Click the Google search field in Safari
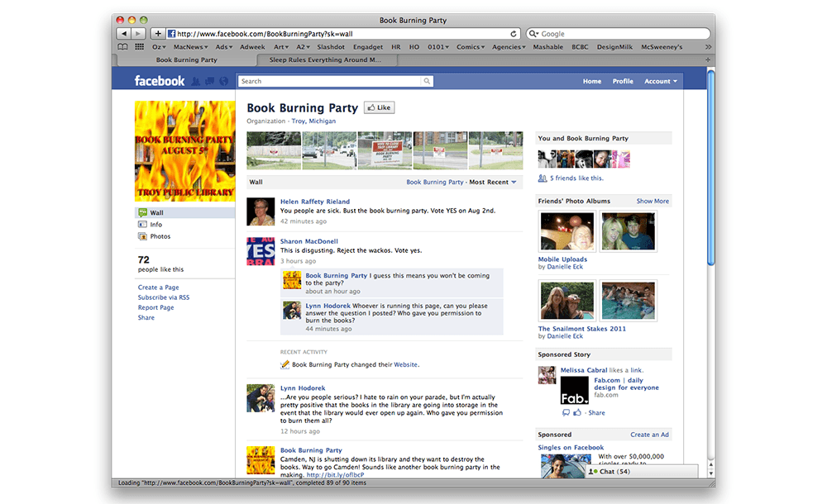 click(618, 34)
